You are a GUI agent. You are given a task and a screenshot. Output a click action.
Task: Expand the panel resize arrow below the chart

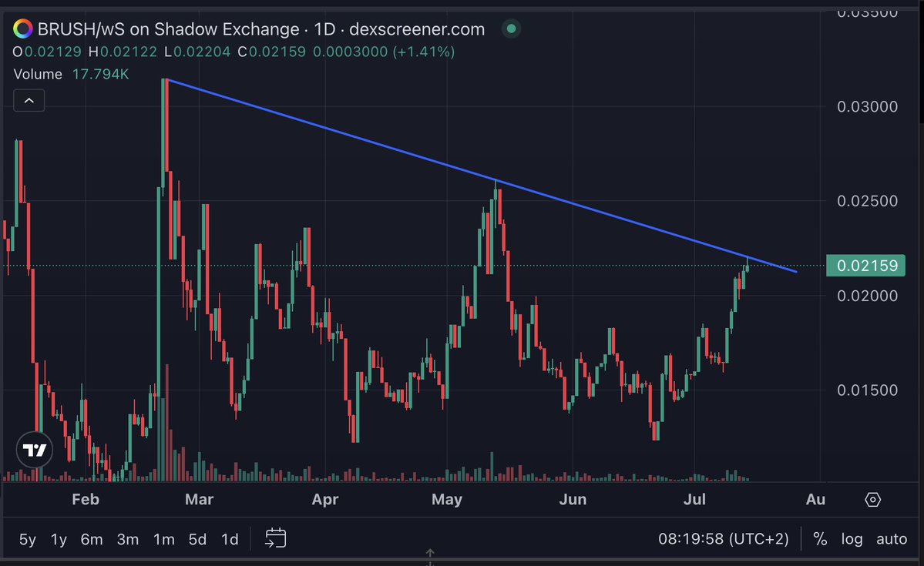click(430, 554)
